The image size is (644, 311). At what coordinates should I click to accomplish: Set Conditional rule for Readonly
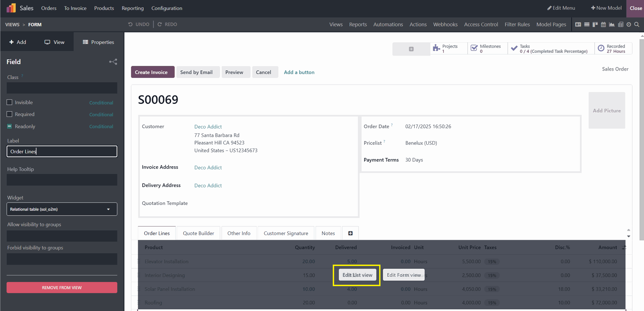pos(101,127)
